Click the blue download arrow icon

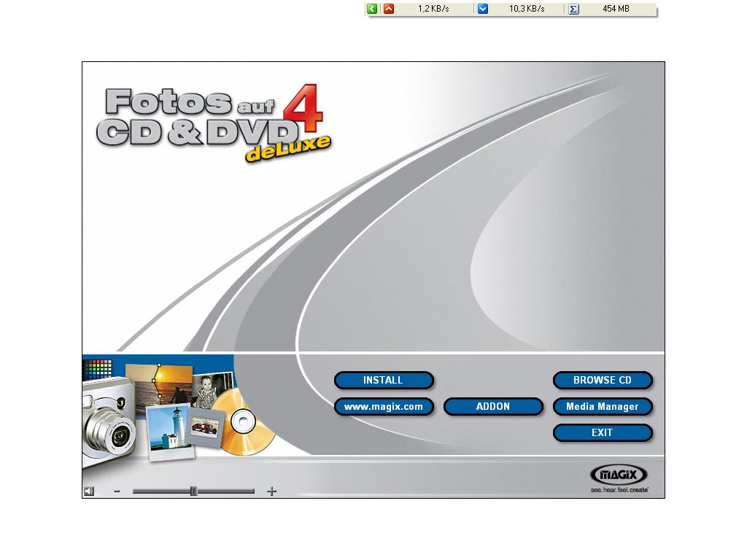482,9
